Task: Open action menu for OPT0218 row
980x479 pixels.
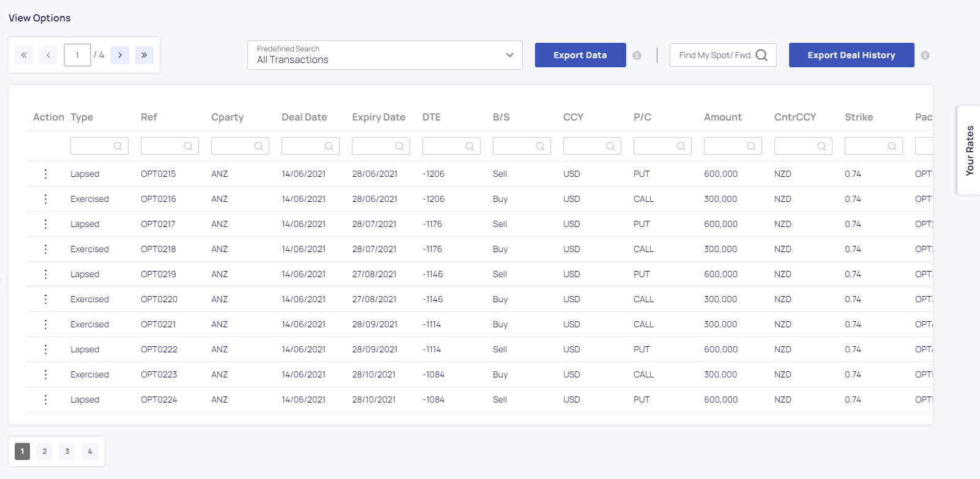Action: (x=45, y=249)
